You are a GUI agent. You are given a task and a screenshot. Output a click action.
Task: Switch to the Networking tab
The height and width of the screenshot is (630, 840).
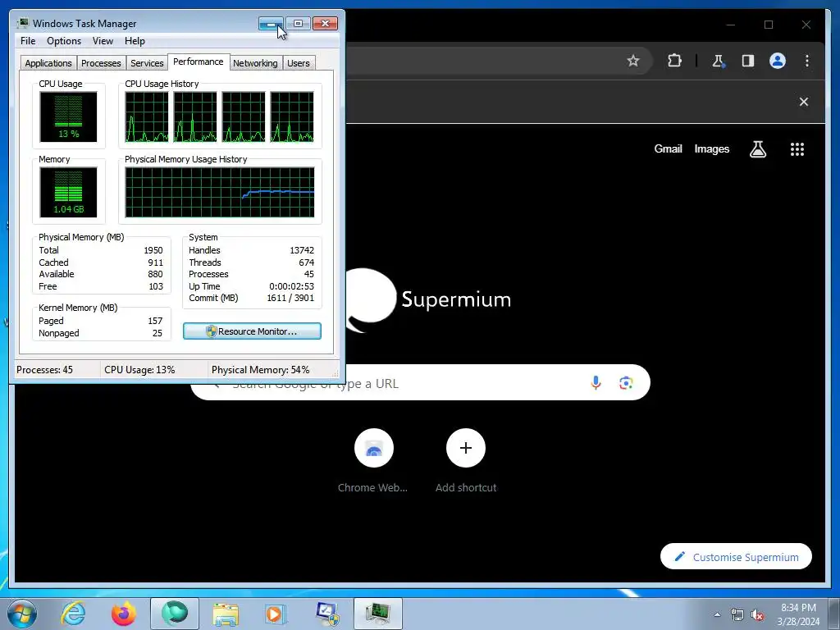(x=255, y=63)
